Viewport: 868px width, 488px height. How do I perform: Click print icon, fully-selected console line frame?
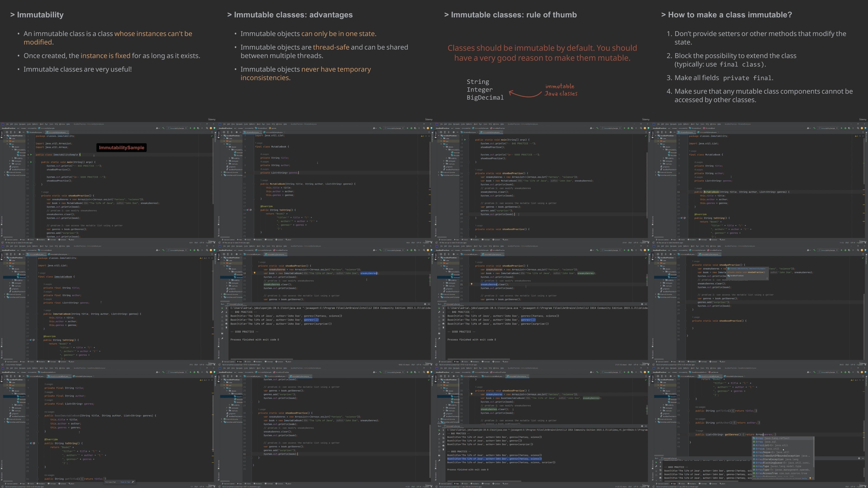[x=443, y=445]
